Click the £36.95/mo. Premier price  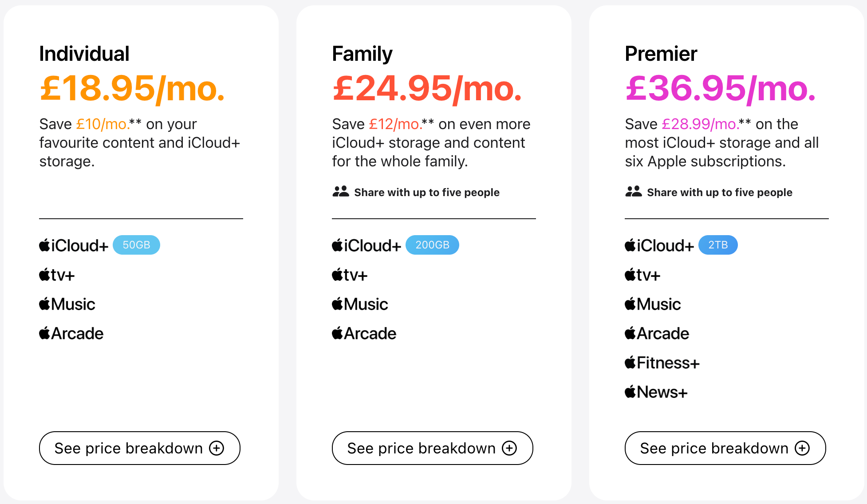721,89
